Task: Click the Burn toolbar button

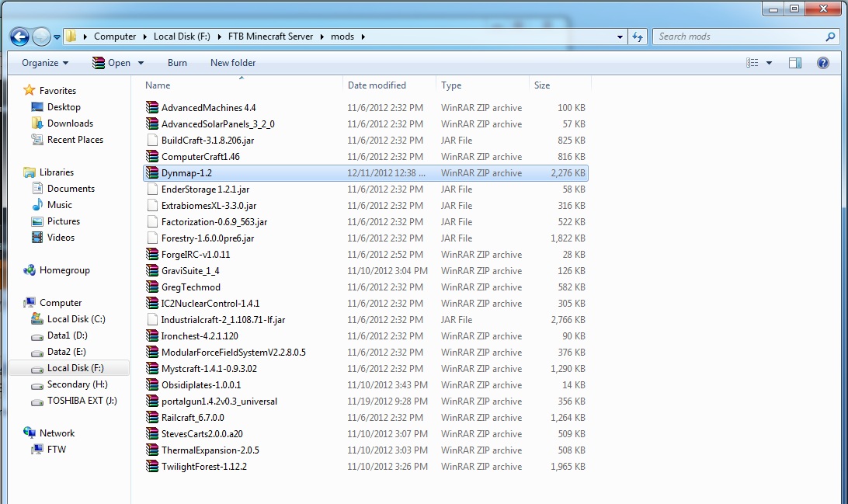Action: pos(177,63)
